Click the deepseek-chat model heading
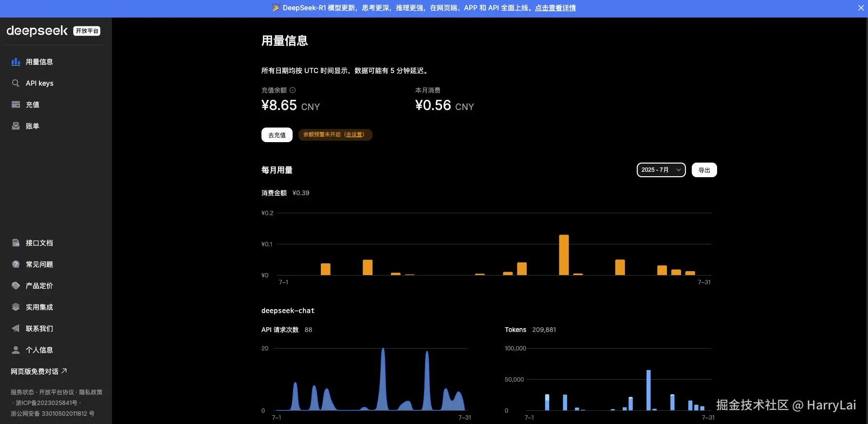 [288, 311]
